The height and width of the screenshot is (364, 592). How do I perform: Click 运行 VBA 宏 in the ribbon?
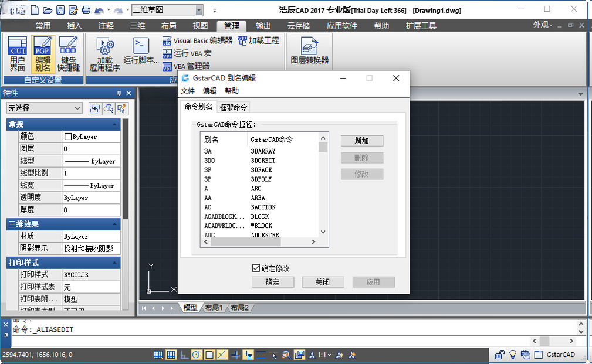[187, 53]
